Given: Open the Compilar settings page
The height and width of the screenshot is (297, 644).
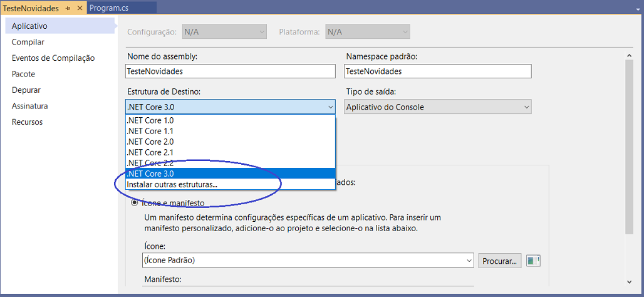Looking at the screenshot, I should [28, 42].
